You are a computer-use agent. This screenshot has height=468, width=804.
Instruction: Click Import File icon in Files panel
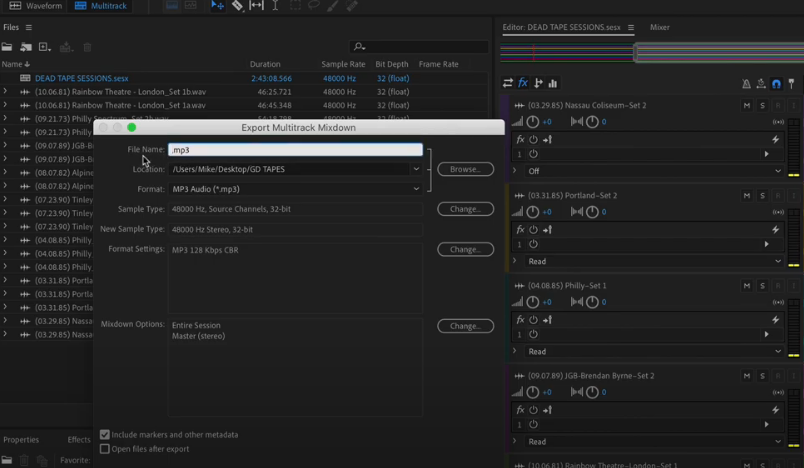(x=26, y=47)
